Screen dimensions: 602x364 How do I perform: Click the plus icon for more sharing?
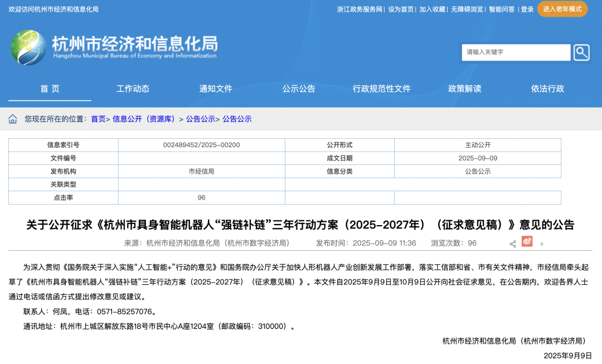coord(542,244)
